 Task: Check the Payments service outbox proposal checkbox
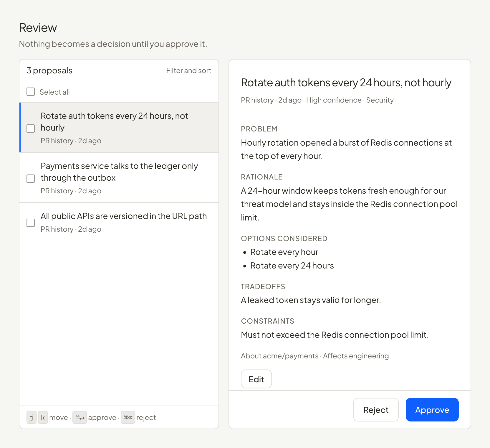[x=31, y=178]
